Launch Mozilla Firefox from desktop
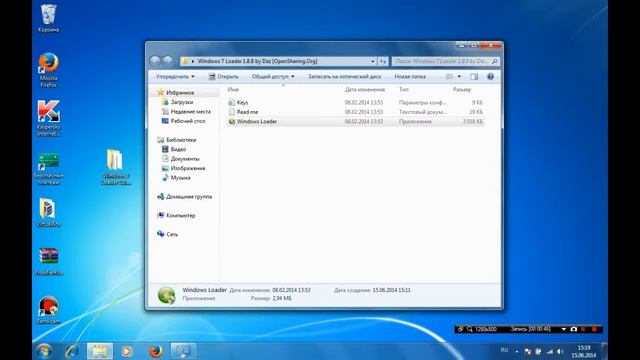The width and height of the screenshot is (640, 360). click(x=48, y=70)
